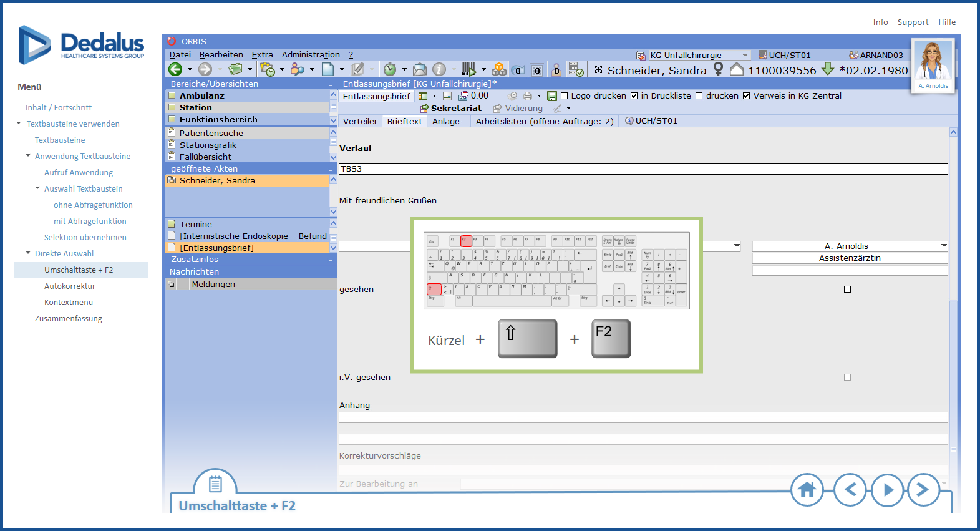Click the green save disk icon
980x531 pixels.
tap(551, 96)
